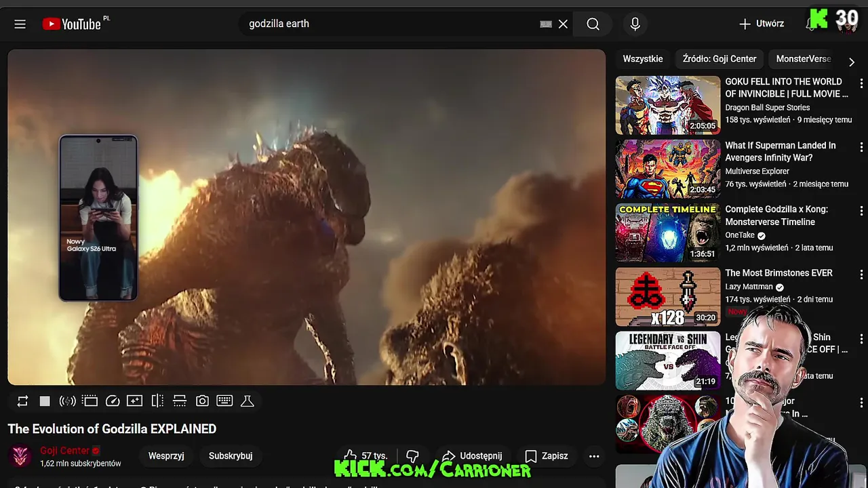Go to the YouTube home logo
Image resolution: width=868 pixels, height=488 pixels.
pyautogui.click(x=71, y=24)
